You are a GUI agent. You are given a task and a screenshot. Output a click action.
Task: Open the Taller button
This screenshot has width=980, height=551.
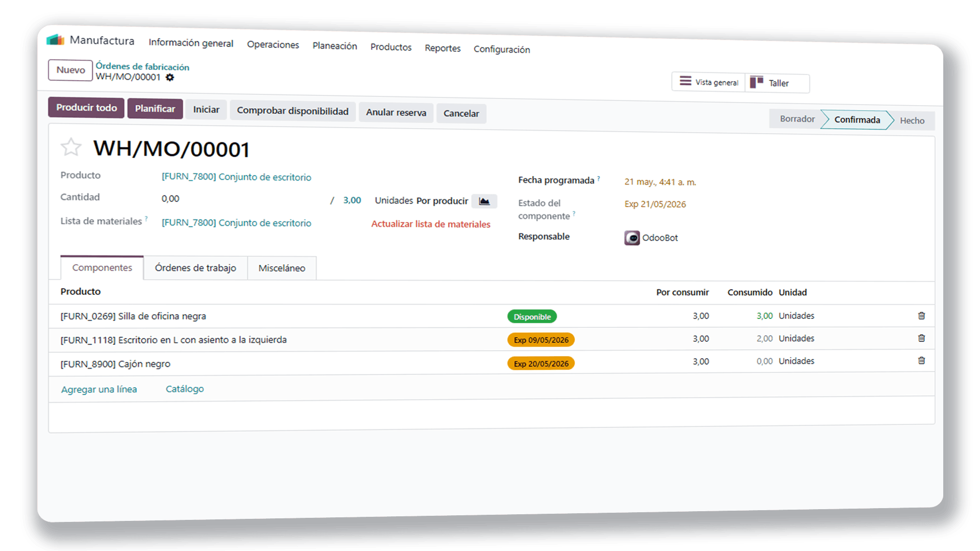point(777,83)
